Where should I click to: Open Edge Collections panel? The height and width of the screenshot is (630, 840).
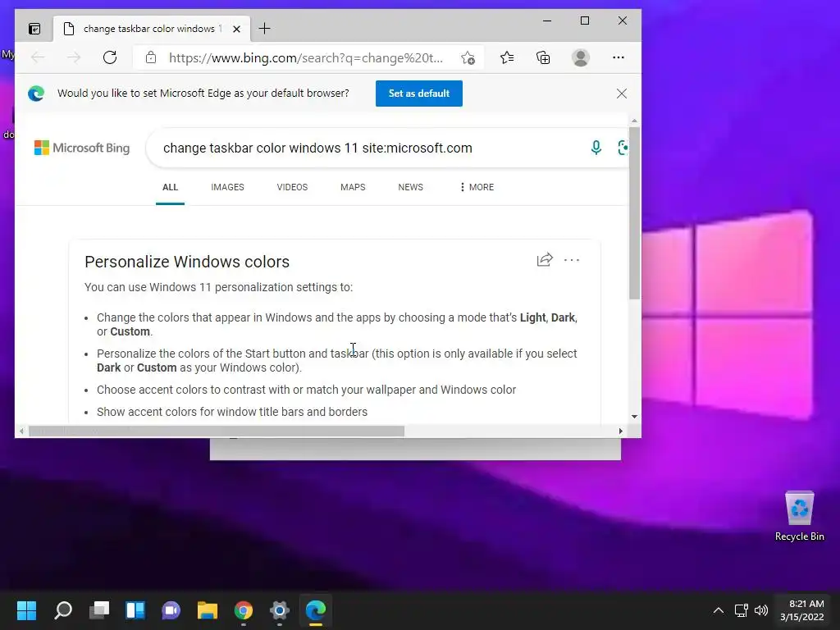point(543,58)
